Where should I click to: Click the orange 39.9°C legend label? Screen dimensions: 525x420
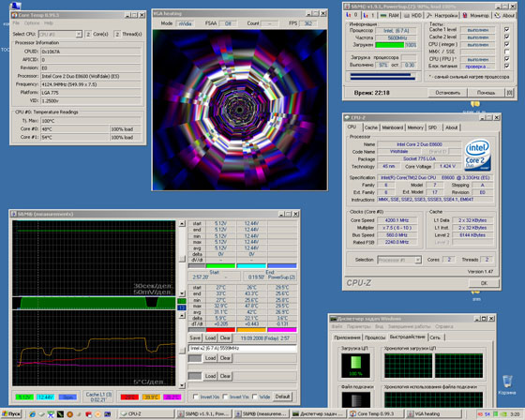click(151, 397)
